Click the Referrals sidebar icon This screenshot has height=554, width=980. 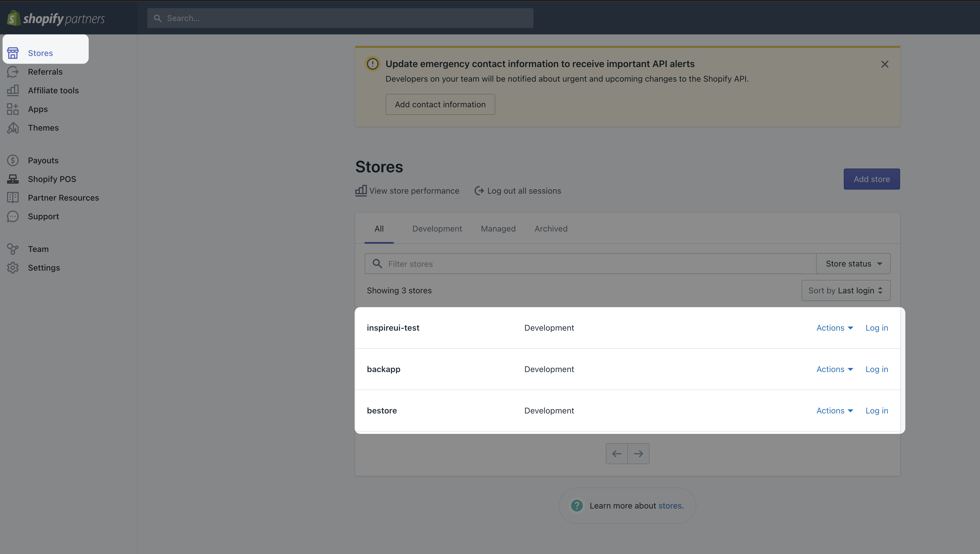13,71
